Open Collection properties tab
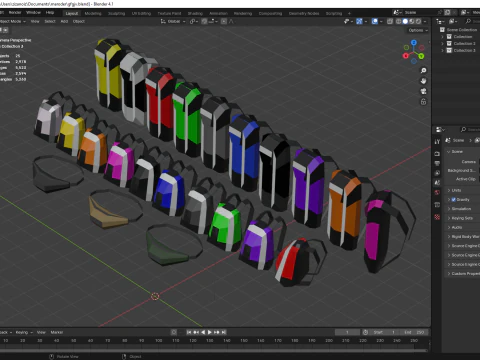480x360 pixels. (x=437, y=205)
